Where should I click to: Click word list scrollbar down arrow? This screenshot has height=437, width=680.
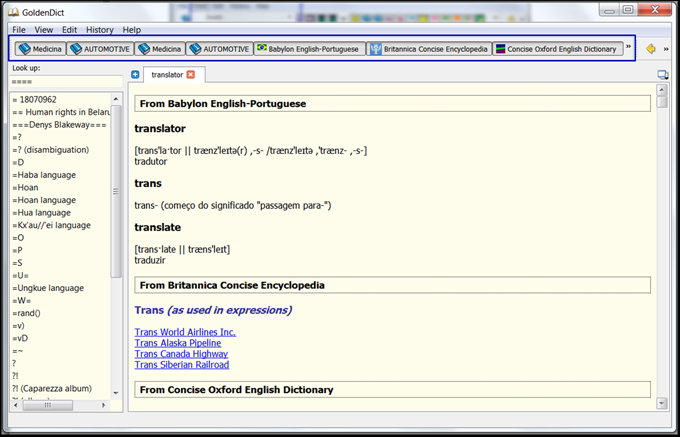[x=116, y=393]
